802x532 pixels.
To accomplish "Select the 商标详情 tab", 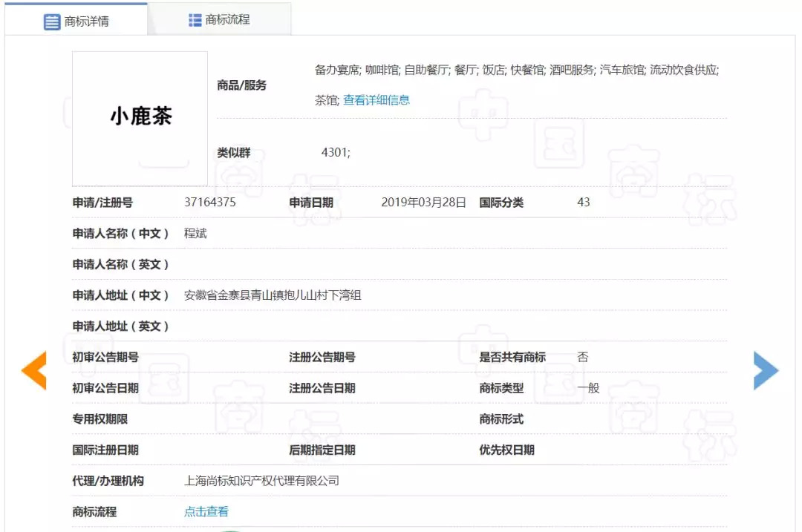I will coord(86,22).
